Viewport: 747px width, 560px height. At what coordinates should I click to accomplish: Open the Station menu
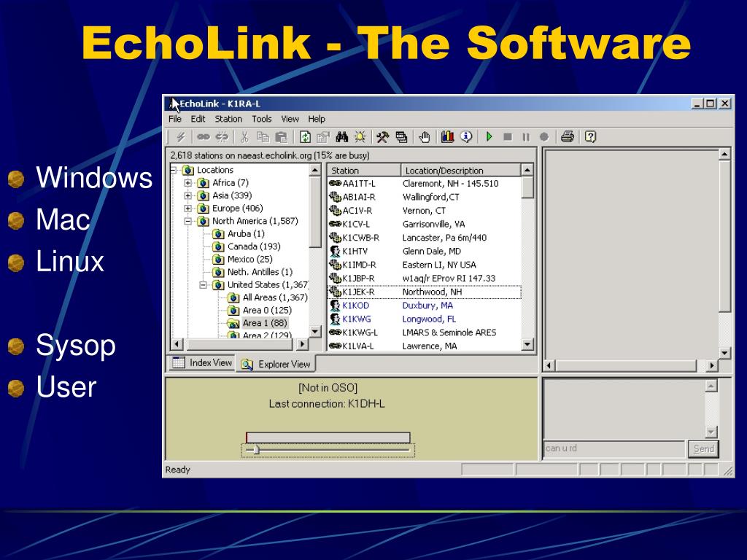[x=228, y=119]
